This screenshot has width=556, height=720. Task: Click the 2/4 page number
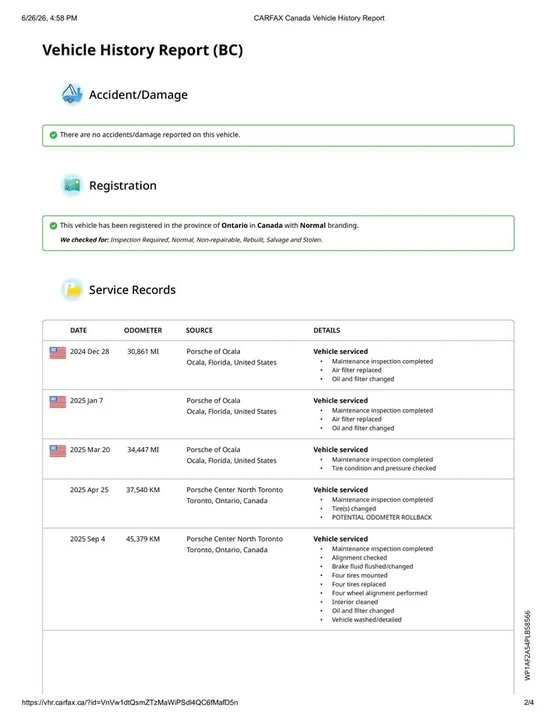point(529,702)
